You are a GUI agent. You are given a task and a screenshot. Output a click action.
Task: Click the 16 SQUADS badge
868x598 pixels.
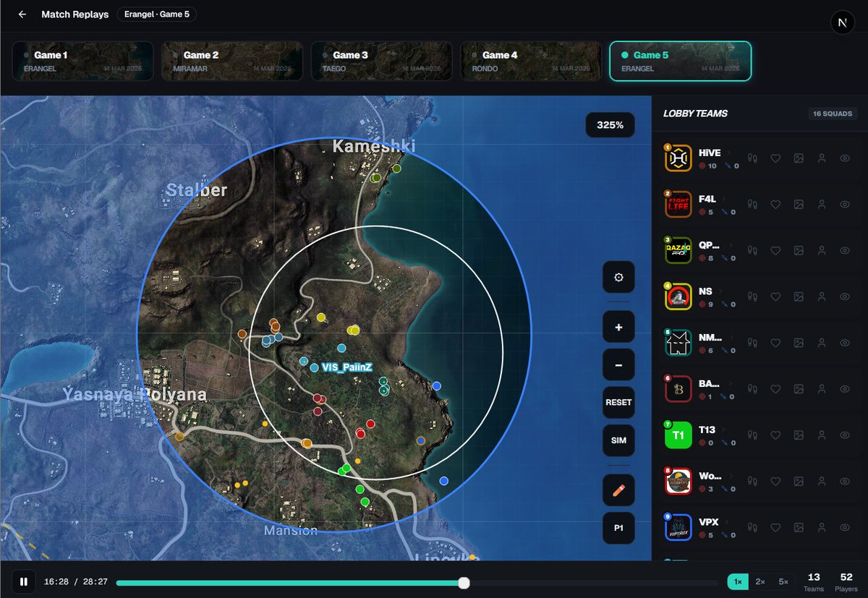(833, 114)
